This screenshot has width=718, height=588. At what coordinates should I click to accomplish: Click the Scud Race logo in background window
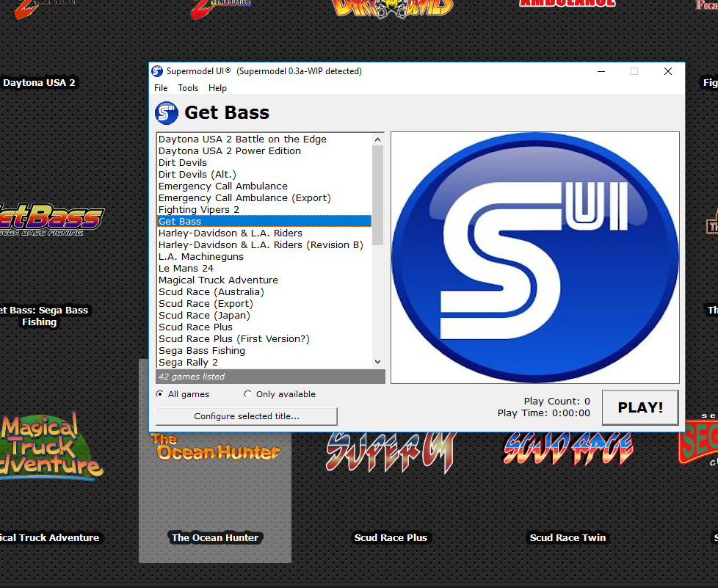point(568,449)
